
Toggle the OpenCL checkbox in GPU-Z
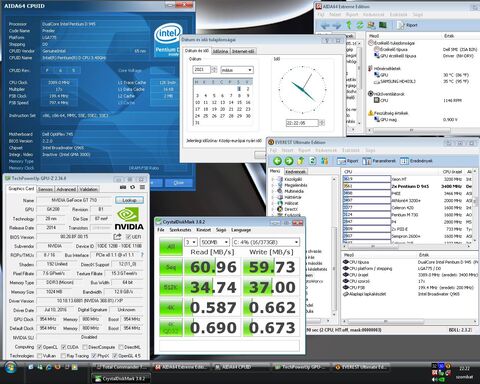click(40, 347)
